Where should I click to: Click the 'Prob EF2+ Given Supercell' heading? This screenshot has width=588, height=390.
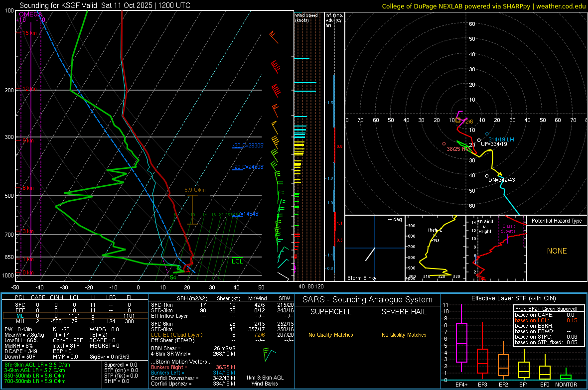pyautogui.click(x=546, y=309)
